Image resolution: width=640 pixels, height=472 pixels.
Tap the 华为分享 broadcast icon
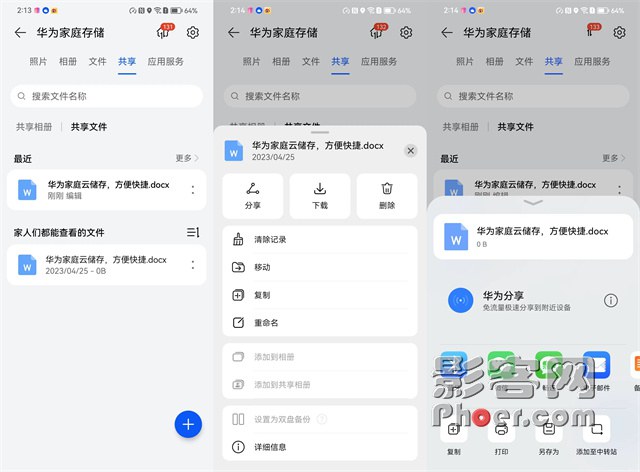460,301
